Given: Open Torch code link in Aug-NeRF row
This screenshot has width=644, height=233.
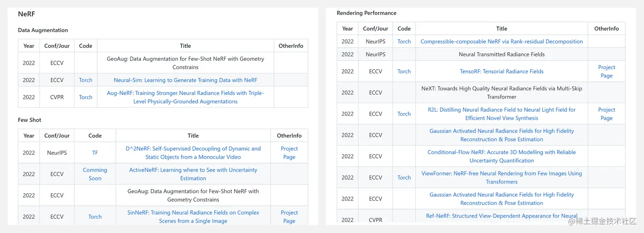Looking at the screenshot, I should pyautogui.click(x=86, y=97).
